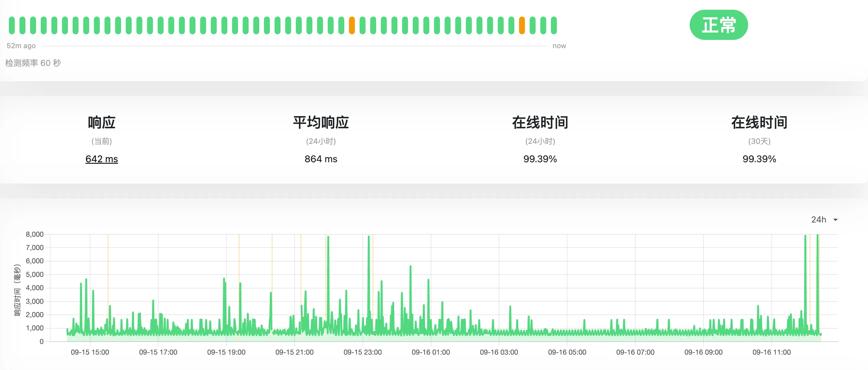Click the 09-16 05:00 x-axis label
868x370 pixels.
point(567,352)
